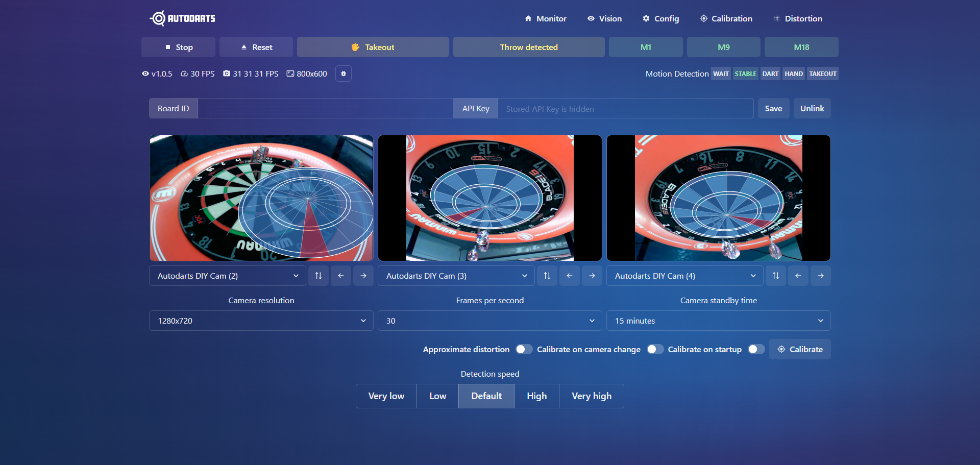
Task: Click the STABLE motion status badge
Action: pos(745,74)
